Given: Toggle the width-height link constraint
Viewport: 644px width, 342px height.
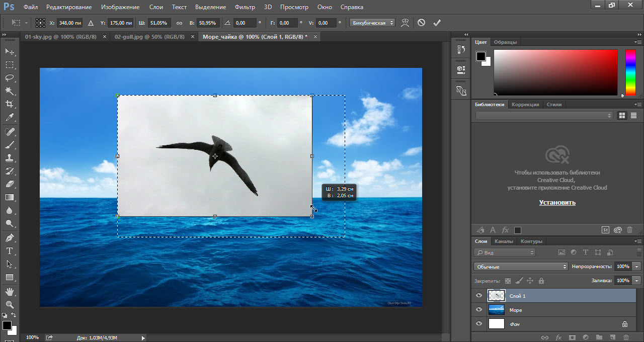Looking at the screenshot, I should click(x=180, y=23).
